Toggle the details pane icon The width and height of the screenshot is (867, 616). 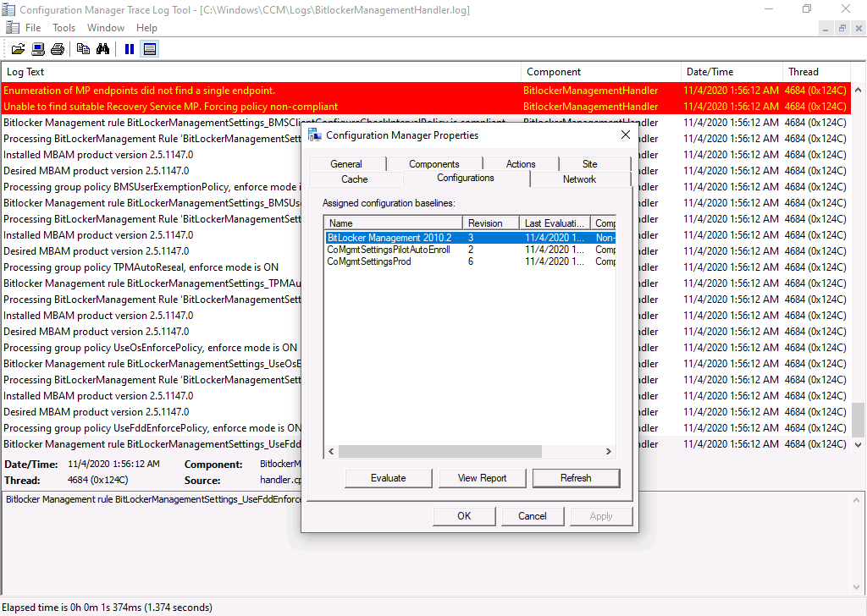(x=149, y=49)
